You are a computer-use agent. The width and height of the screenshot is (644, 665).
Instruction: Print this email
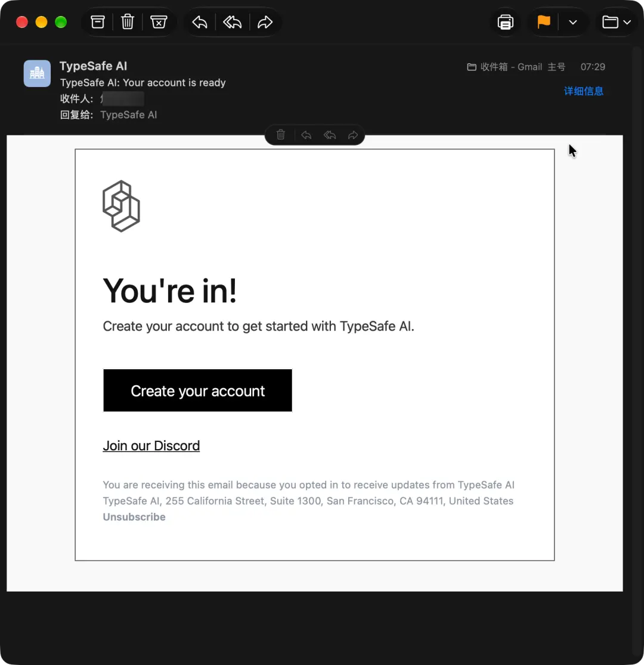[x=506, y=22]
